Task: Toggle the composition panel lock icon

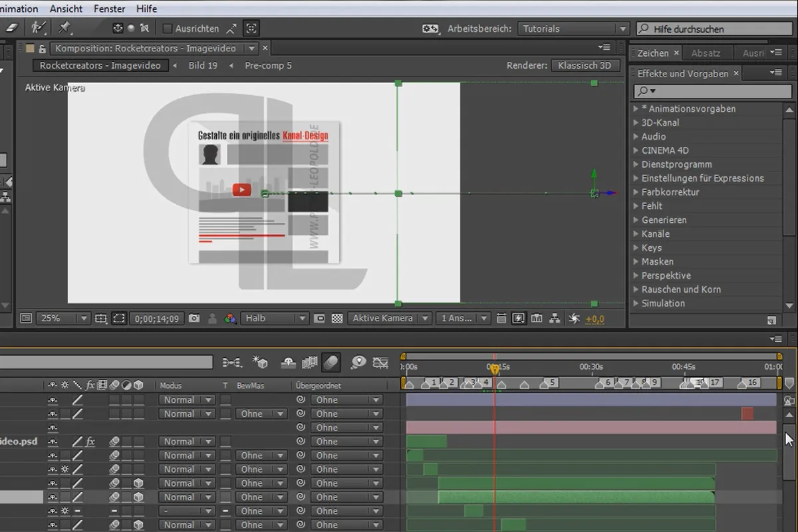Action: (x=41, y=49)
